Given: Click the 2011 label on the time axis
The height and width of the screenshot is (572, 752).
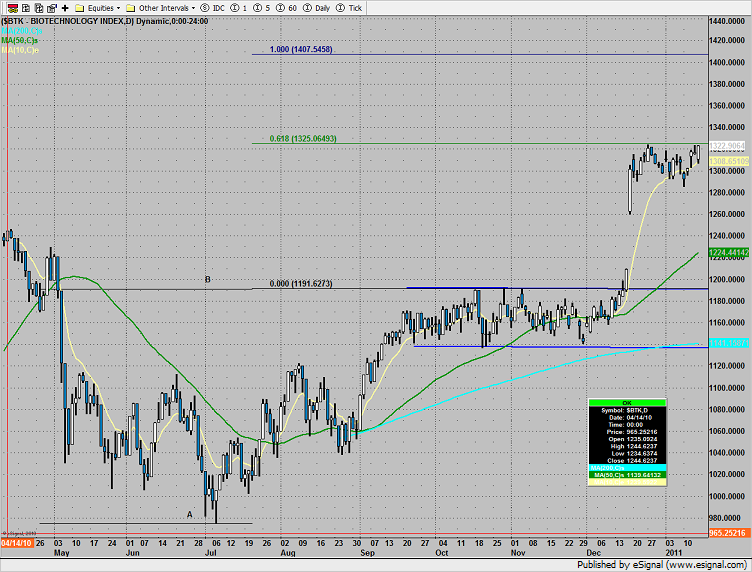Looking at the screenshot, I should (x=674, y=553).
